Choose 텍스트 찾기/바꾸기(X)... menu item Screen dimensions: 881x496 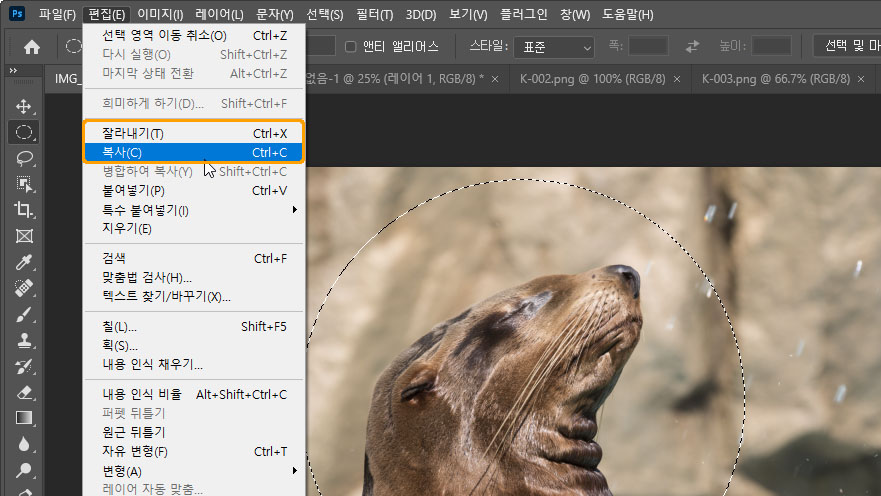click(194, 297)
